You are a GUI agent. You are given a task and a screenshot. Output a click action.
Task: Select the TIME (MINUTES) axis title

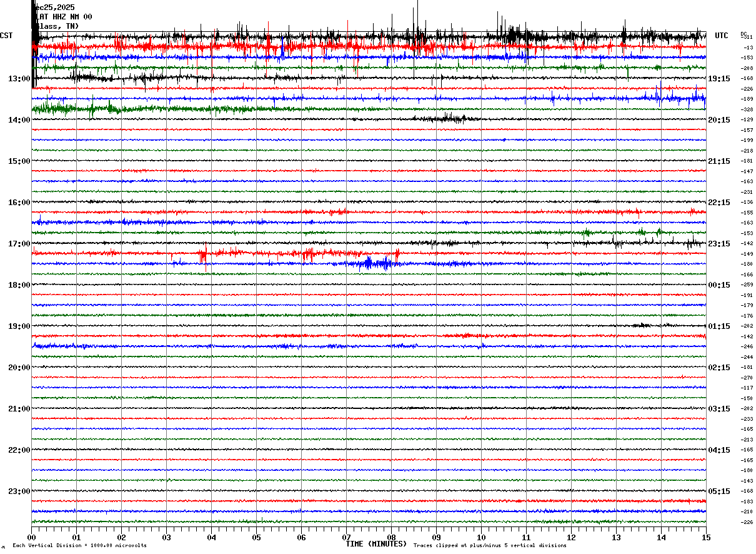coord(376,544)
